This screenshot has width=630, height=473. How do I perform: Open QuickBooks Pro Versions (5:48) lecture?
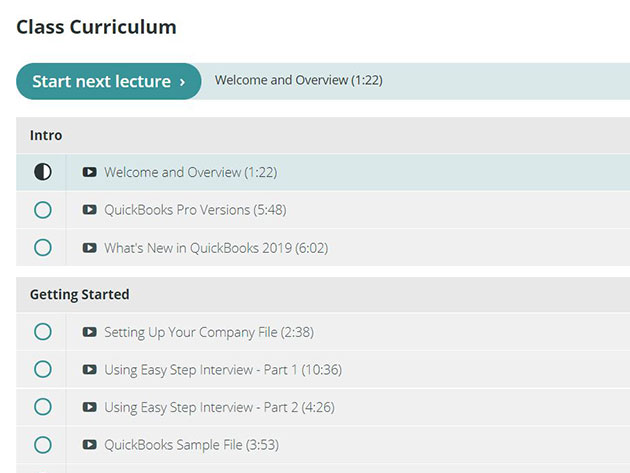pyautogui.click(x=195, y=210)
